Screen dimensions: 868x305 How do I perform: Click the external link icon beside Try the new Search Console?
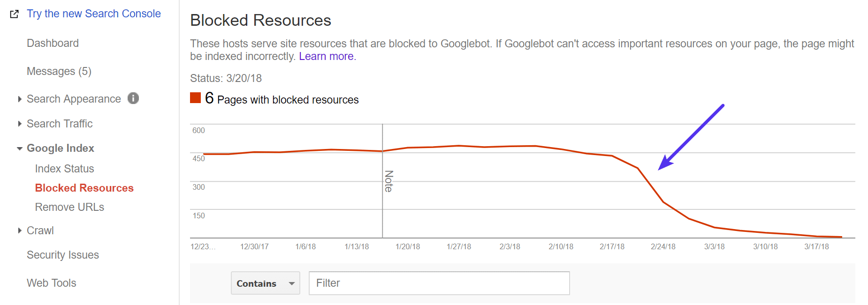click(15, 14)
